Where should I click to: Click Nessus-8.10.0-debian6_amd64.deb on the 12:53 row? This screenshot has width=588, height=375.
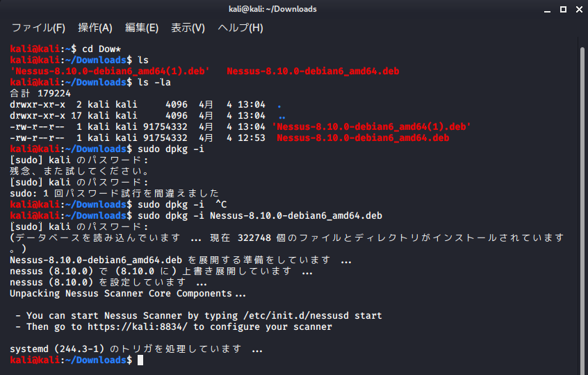[x=363, y=138]
